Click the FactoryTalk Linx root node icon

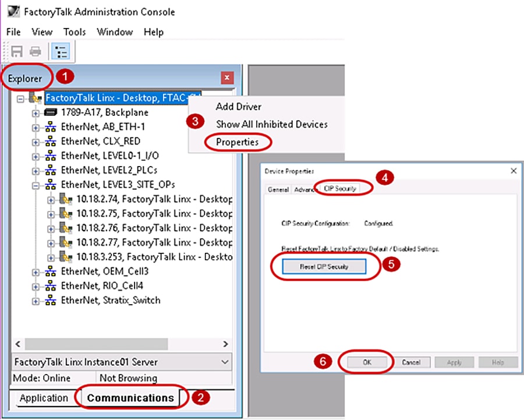(x=36, y=98)
